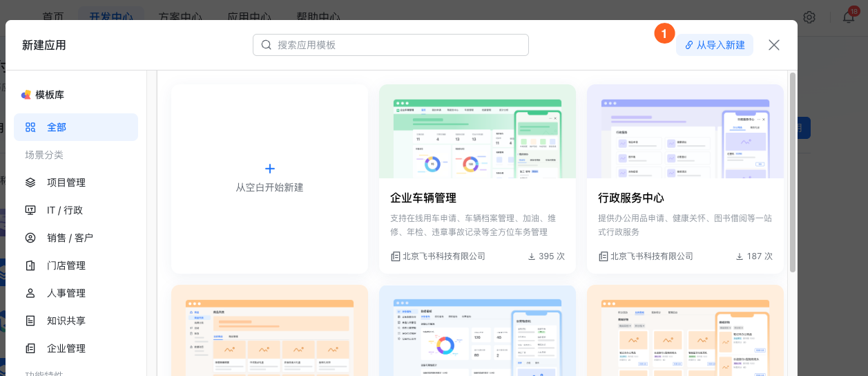Click the 模板库 heading
The height and width of the screenshot is (376, 868).
pos(50,95)
